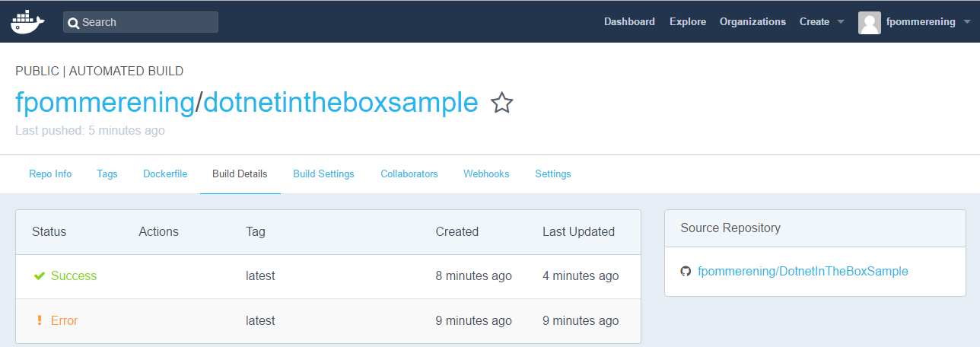Image resolution: width=980 pixels, height=347 pixels.
Task: Star the dotnetintheboxsample repository
Action: click(501, 103)
